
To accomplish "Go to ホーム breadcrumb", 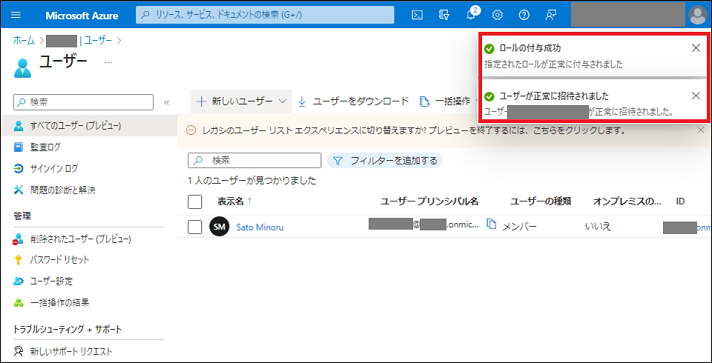I will (x=24, y=40).
